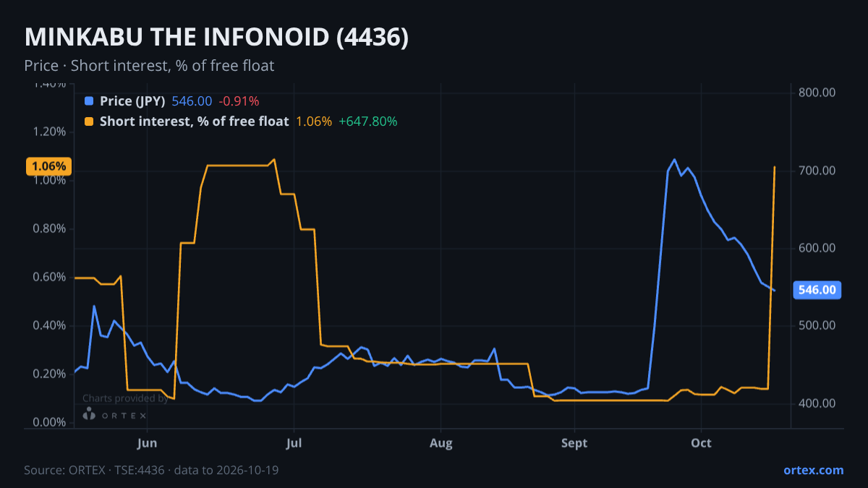Click the 600.00 right axis label
Image resolution: width=868 pixels, height=488 pixels.
(x=817, y=248)
